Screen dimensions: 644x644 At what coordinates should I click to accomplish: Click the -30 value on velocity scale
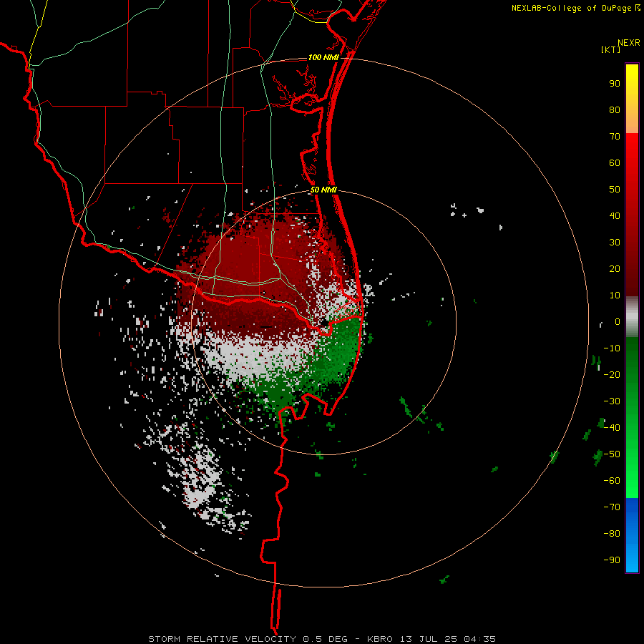(612, 401)
